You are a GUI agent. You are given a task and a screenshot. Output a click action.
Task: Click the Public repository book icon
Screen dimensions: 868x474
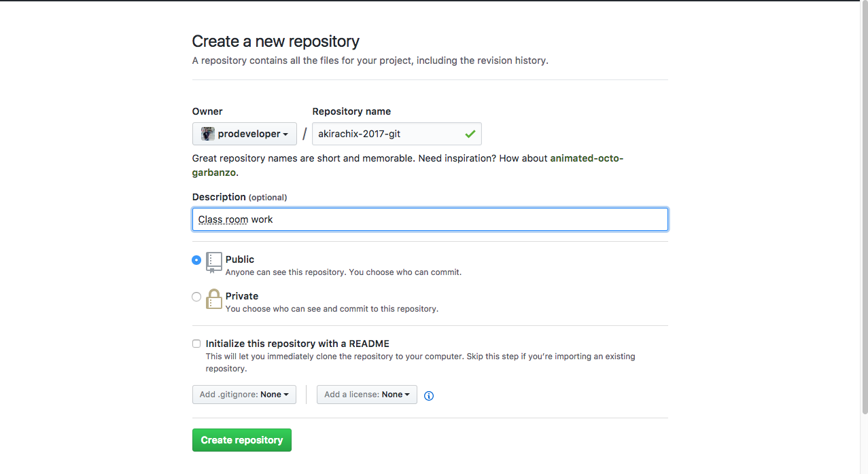tap(214, 262)
